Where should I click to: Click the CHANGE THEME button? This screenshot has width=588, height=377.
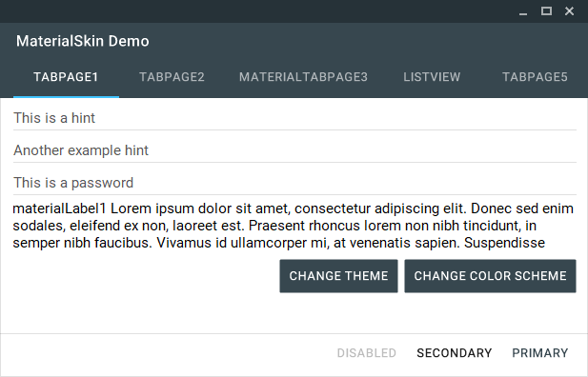338,276
